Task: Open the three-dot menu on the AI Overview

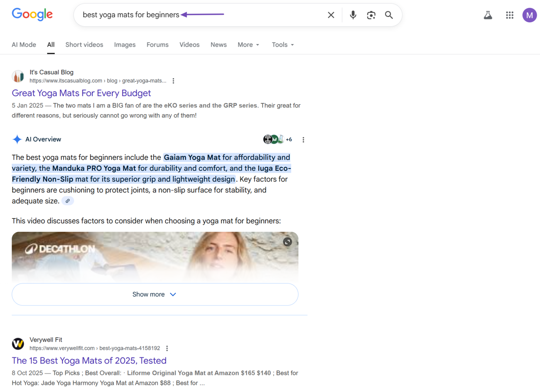Action: (303, 140)
